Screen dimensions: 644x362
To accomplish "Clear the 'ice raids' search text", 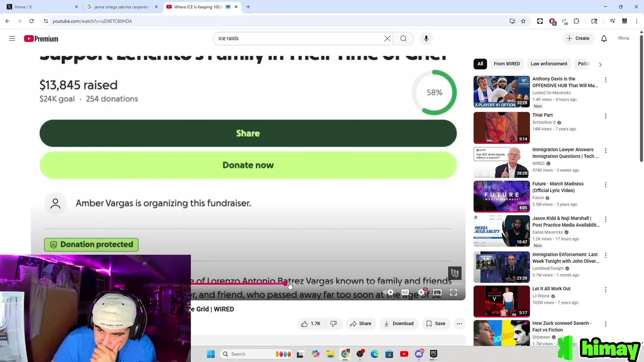I will coord(387,38).
